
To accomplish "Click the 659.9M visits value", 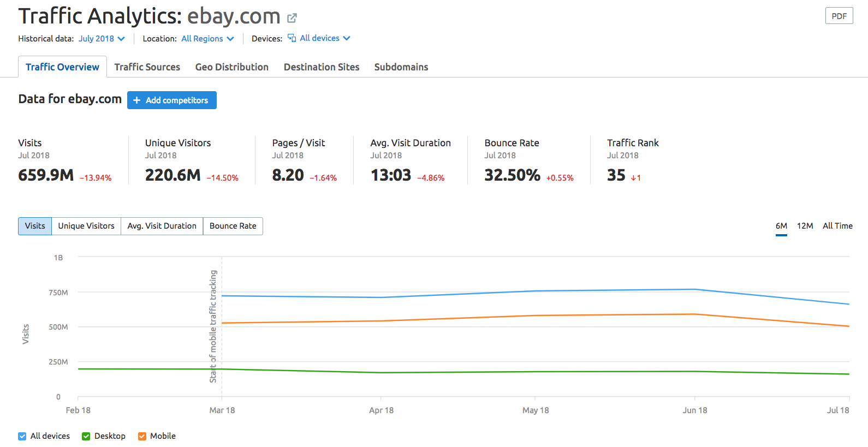I will pos(46,175).
